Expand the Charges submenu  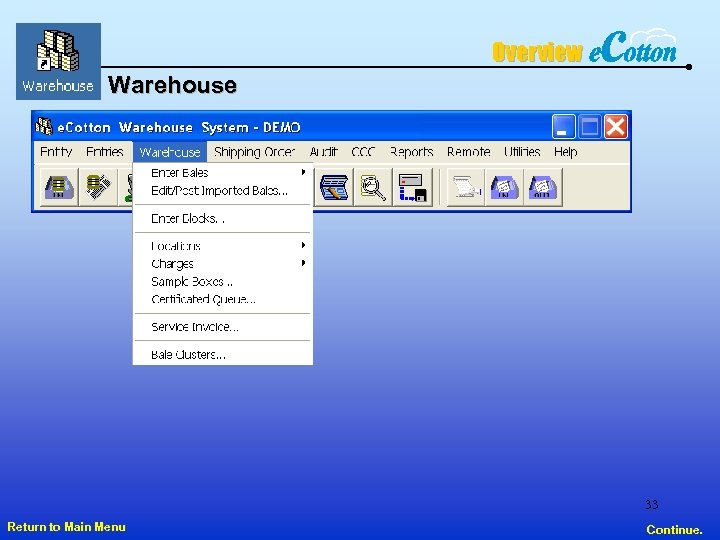click(x=223, y=264)
